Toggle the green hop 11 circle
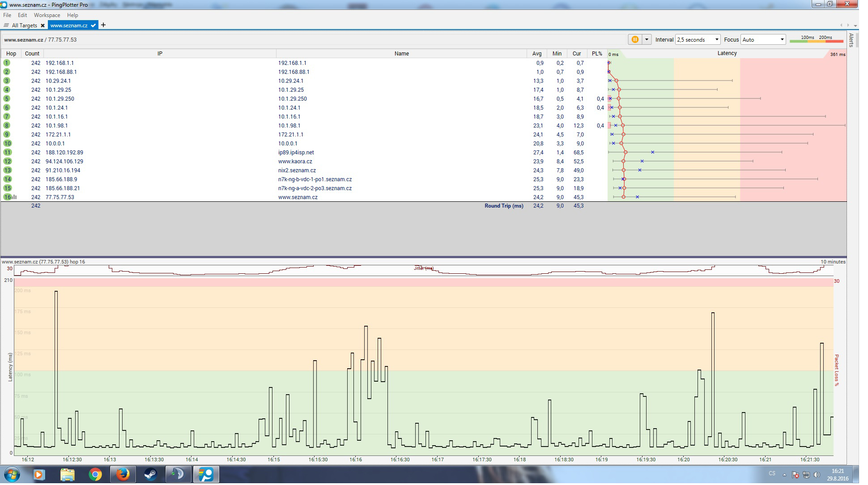This screenshot has width=868, height=485. point(7,153)
